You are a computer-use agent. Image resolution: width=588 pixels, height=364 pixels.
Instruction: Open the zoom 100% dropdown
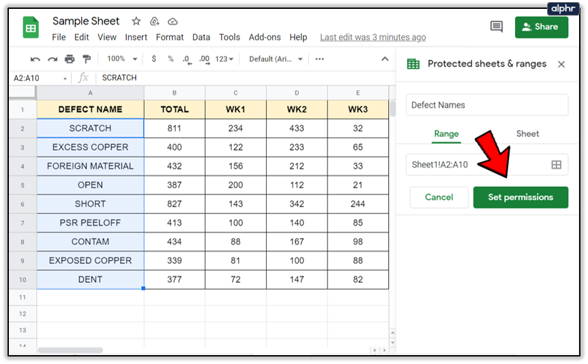click(x=122, y=59)
